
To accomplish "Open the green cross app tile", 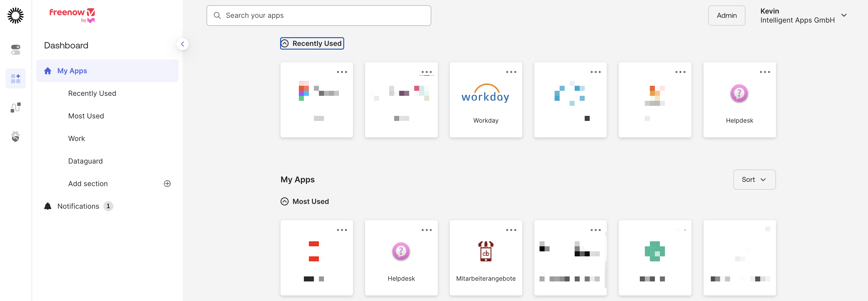I will point(655,258).
